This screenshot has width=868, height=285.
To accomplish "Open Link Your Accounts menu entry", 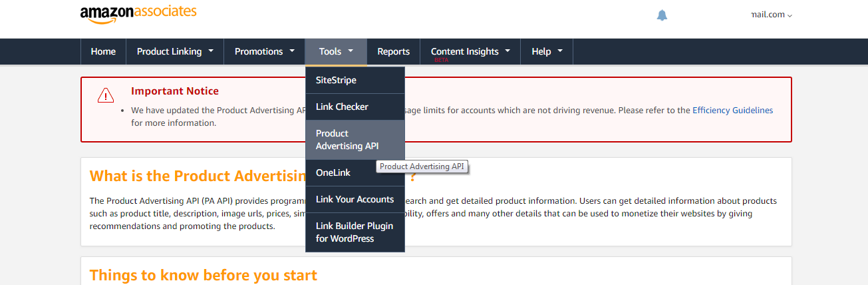I will [355, 199].
